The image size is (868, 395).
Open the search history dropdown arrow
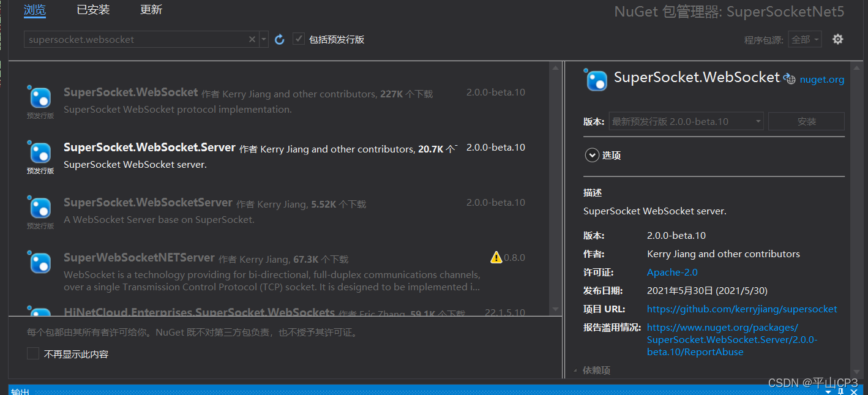(x=264, y=39)
